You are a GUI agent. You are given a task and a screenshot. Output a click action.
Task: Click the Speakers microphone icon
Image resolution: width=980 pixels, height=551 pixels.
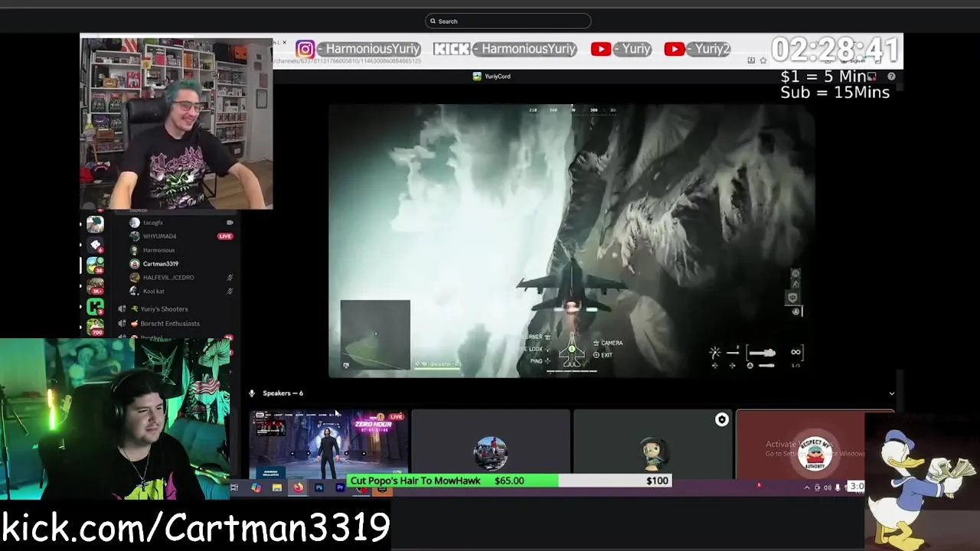click(x=251, y=393)
